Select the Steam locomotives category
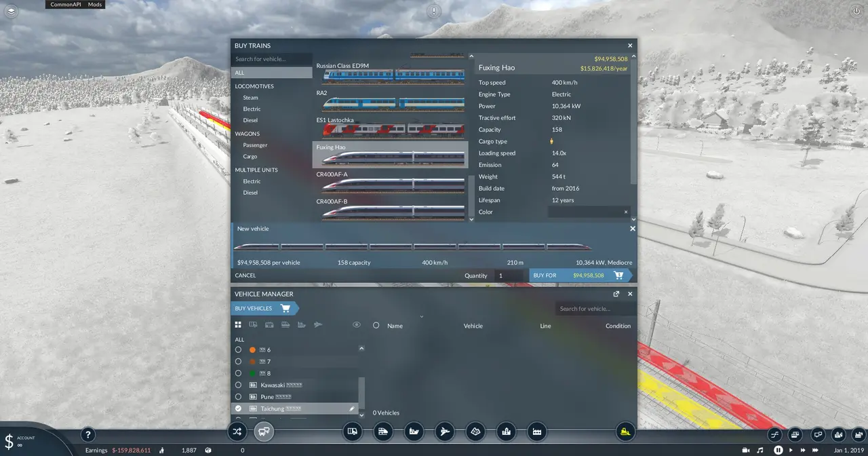The image size is (868, 456). (250, 98)
